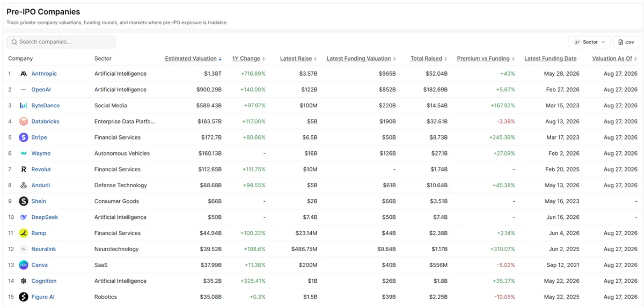This screenshot has width=644, height=308.
Task: Click the Revolut logo icon
Action: (x=24, y=170)
